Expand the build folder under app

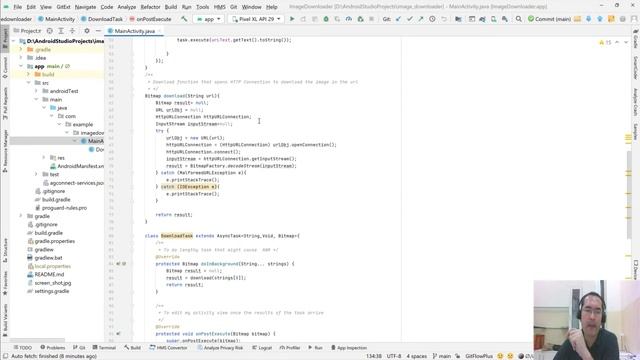[x=29, y=74]
